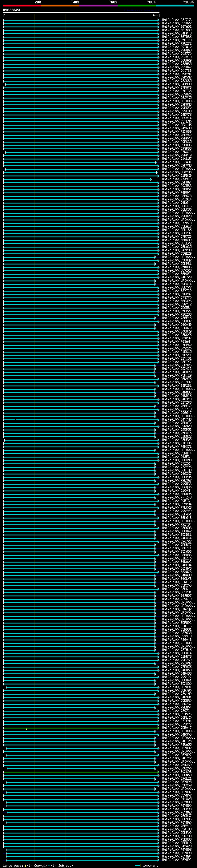Select the UniRef100_Q39724 label
The image size is (197, 868).
[177, 711]
